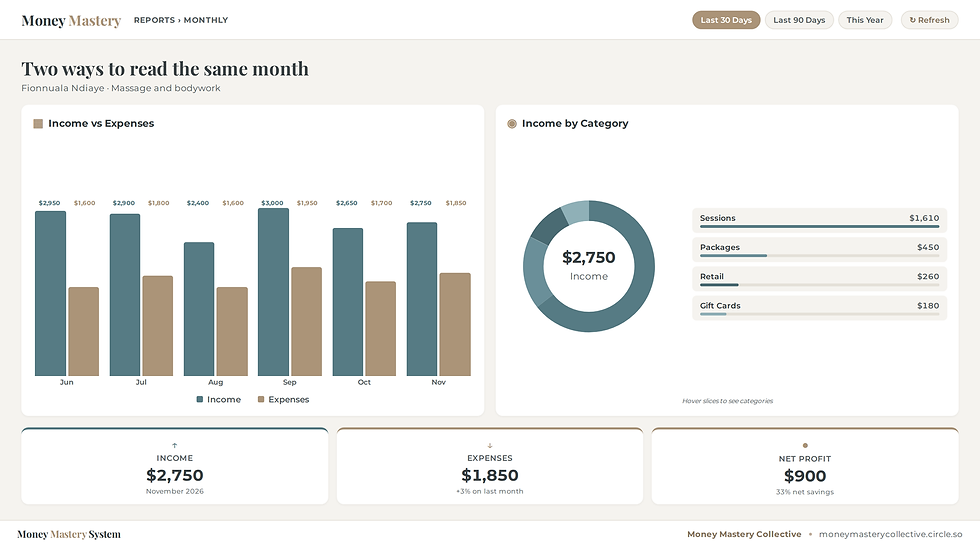The height and width of the screenshot is (547, 980).
Task: Open the Monthly breadcrumb item
Action: [206, 20]
